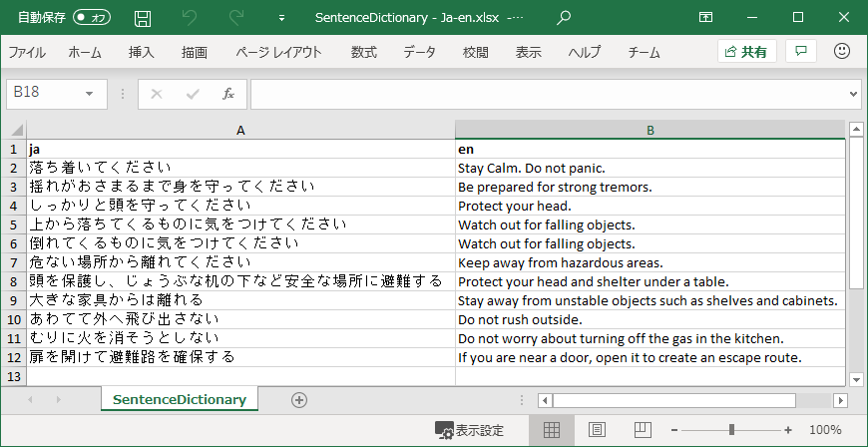
Task: Open ribbon display options icon
Action: [705, 18]
